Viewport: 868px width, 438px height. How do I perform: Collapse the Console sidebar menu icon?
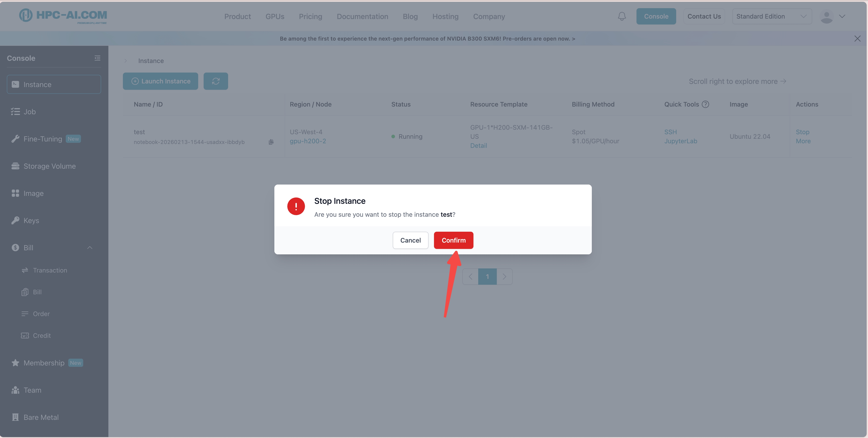click(97, 58)
